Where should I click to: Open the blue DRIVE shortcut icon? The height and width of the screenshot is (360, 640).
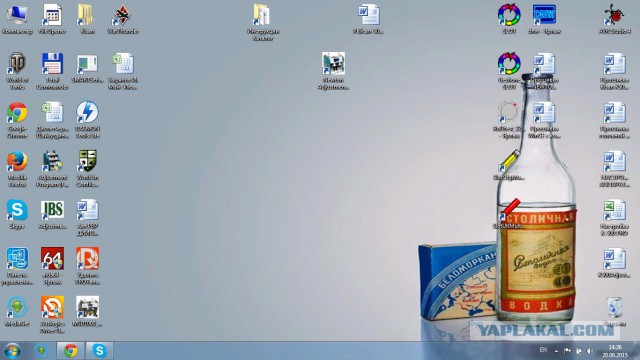click(x=544, y=15)
